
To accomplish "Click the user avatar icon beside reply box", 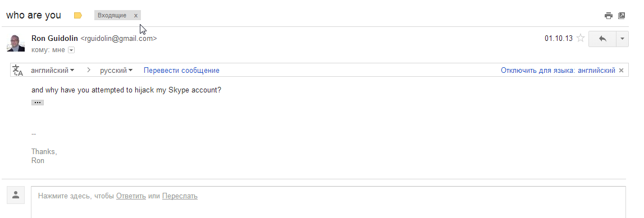I will coord(16,194).
